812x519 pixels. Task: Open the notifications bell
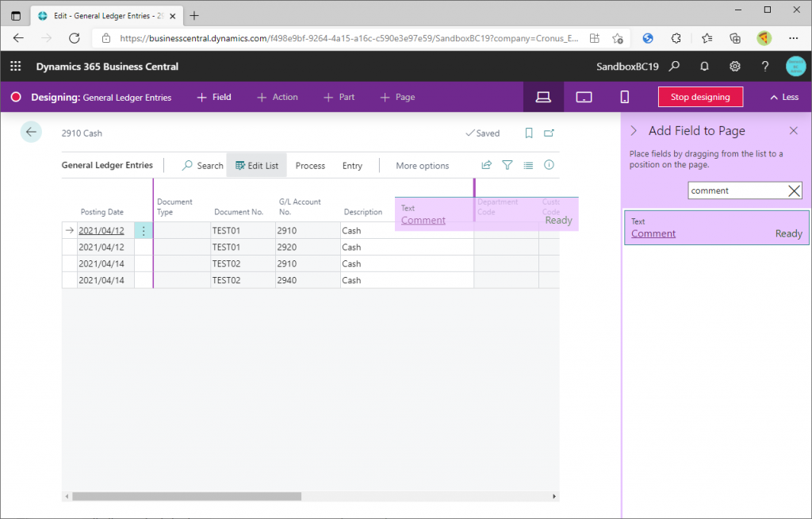point(704,67)
